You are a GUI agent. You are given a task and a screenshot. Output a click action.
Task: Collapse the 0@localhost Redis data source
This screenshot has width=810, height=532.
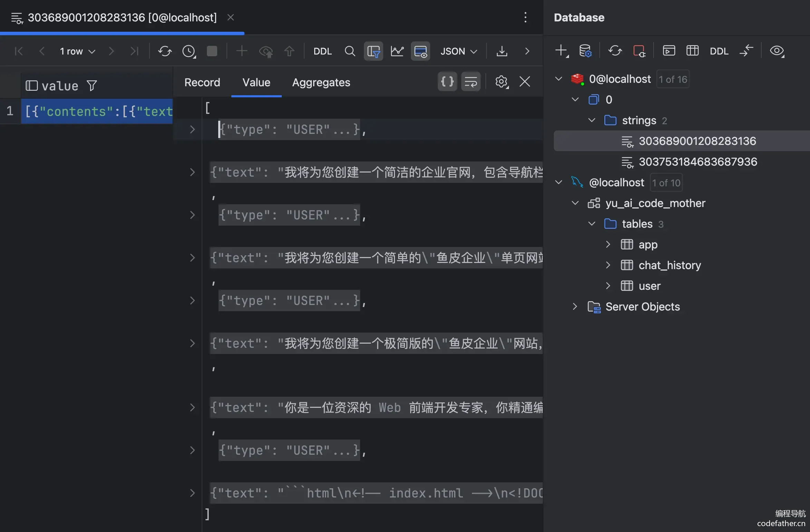tap(558, 79)
